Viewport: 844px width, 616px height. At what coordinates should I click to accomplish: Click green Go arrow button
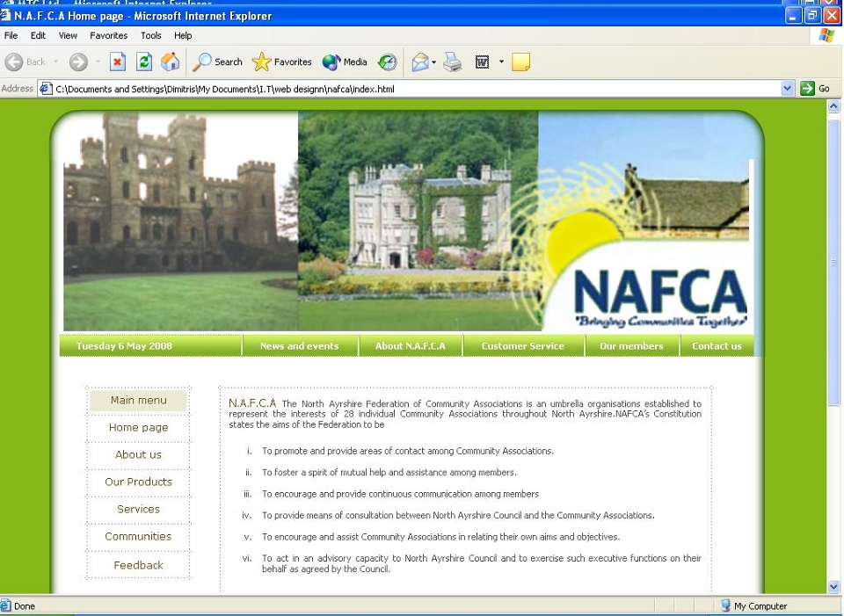point(807,88)
